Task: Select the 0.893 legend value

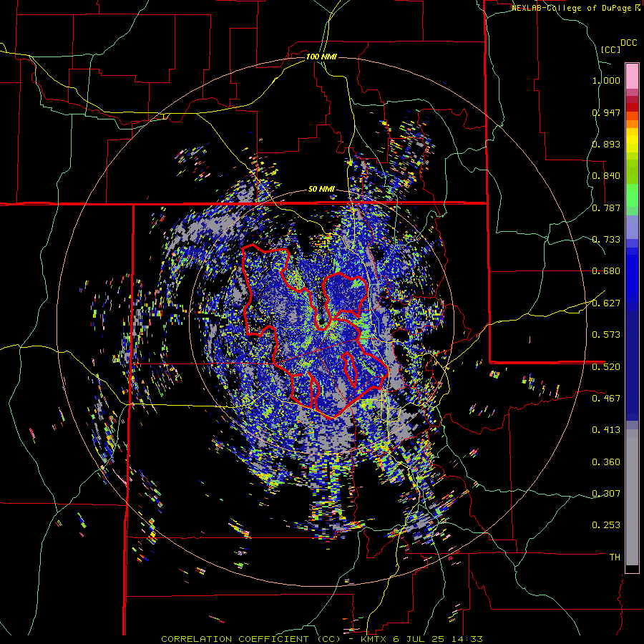Action: point(606,144)
